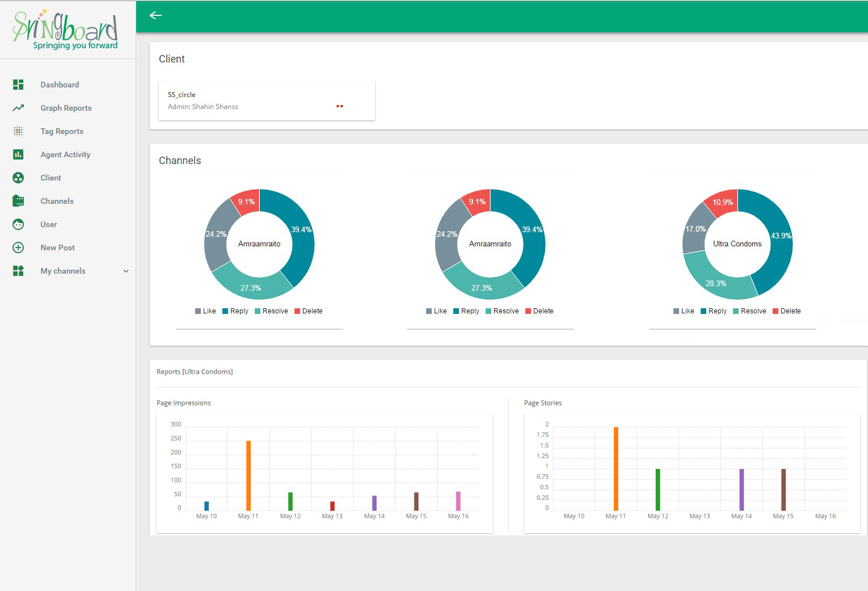
Task: Select the red May 13 Page Impressions bar
Action: coord(332,506)
